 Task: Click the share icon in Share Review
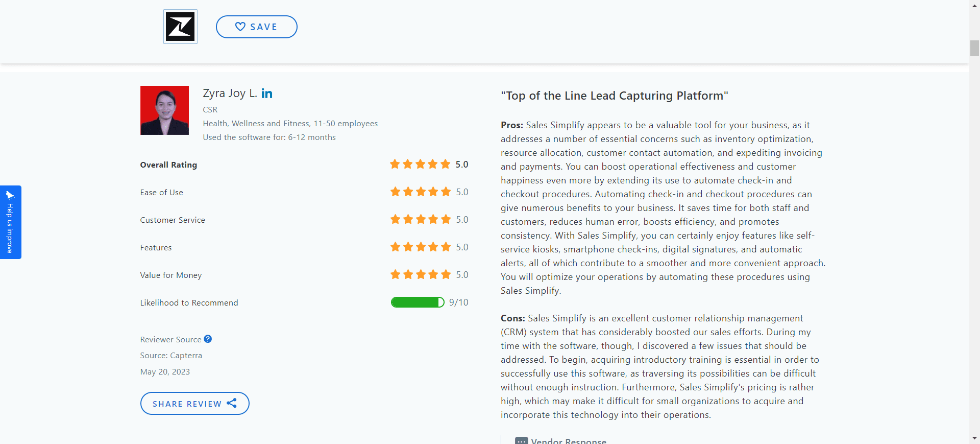coord(232,403)
